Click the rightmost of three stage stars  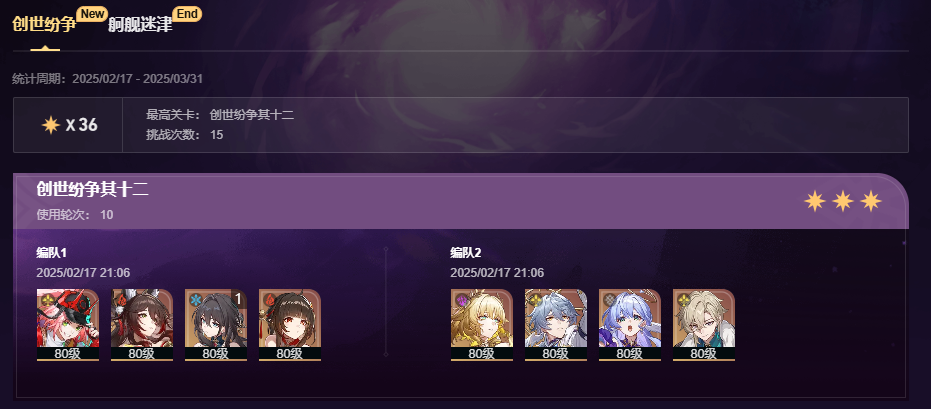tap(870, 201)
